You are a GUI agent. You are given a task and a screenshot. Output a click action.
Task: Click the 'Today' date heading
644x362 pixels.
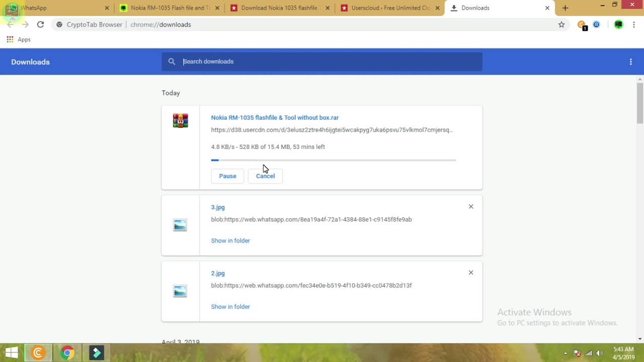point(171,93)
